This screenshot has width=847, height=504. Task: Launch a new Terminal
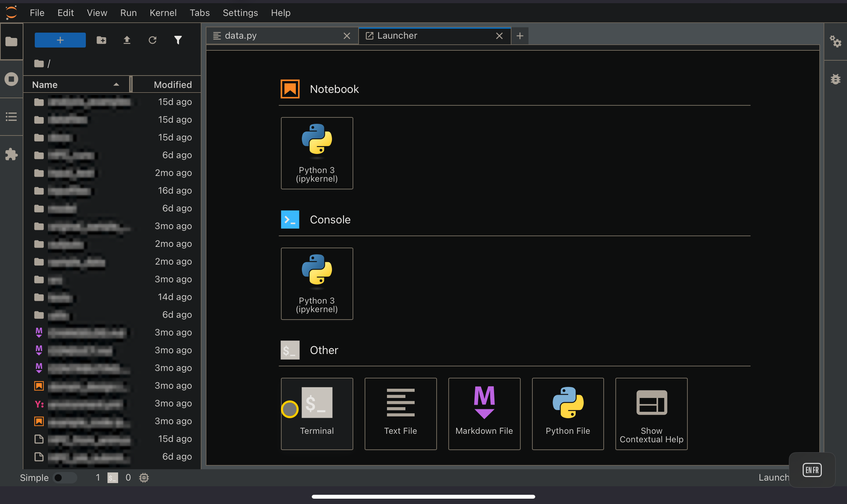coord(317,414)
